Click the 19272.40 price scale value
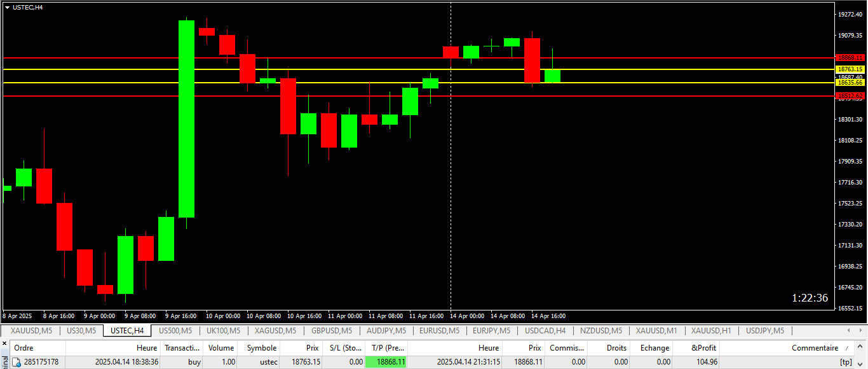The width and height of the screenshot is (868, 369). click(850, 15)
